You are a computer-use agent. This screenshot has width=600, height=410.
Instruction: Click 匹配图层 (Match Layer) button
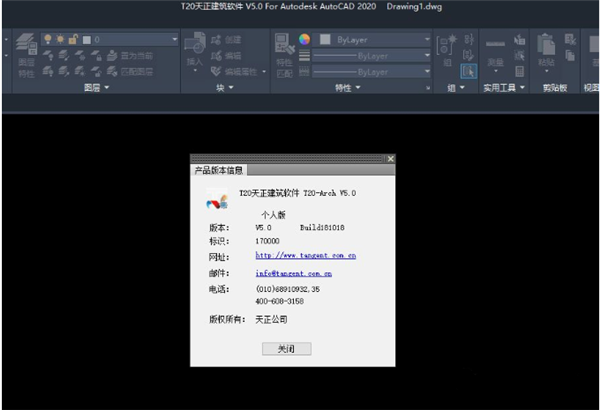[x=130, y=71]
